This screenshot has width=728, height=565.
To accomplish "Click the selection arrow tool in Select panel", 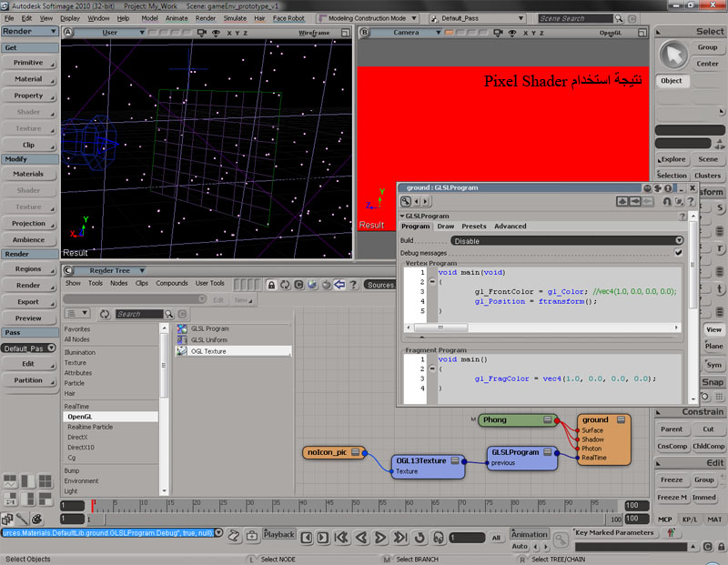I will coord(674,55).
